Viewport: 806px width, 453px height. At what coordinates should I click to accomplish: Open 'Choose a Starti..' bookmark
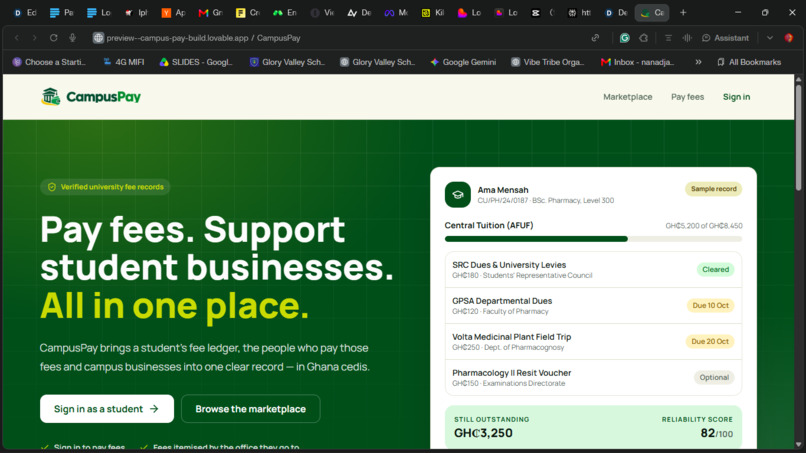49,62
